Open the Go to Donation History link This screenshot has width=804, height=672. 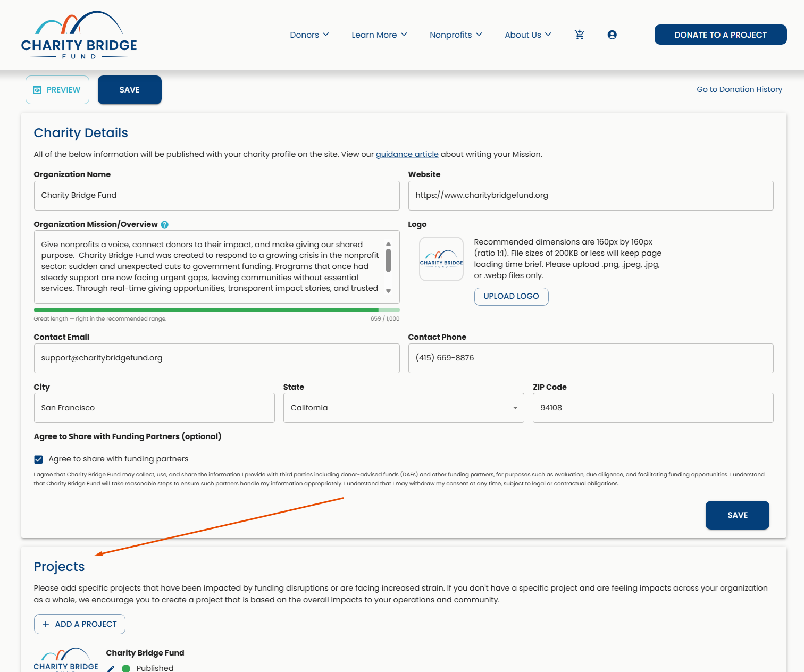click(739, 89)
